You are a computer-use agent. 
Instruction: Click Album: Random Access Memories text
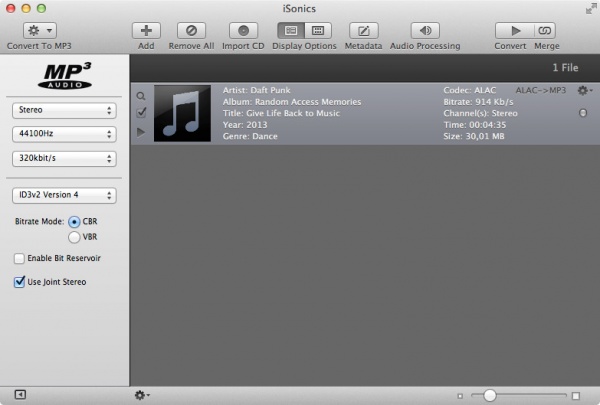coord(292,102)
